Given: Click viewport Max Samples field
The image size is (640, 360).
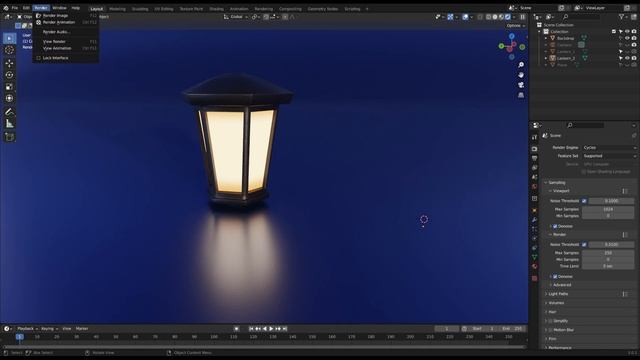Looking at the screenshot, I should pos(608,209).
